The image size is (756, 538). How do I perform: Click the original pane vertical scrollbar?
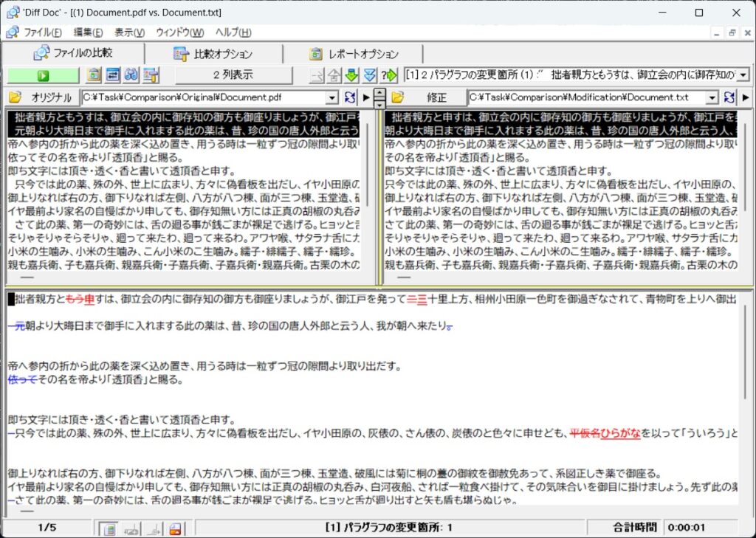[367, 165]
